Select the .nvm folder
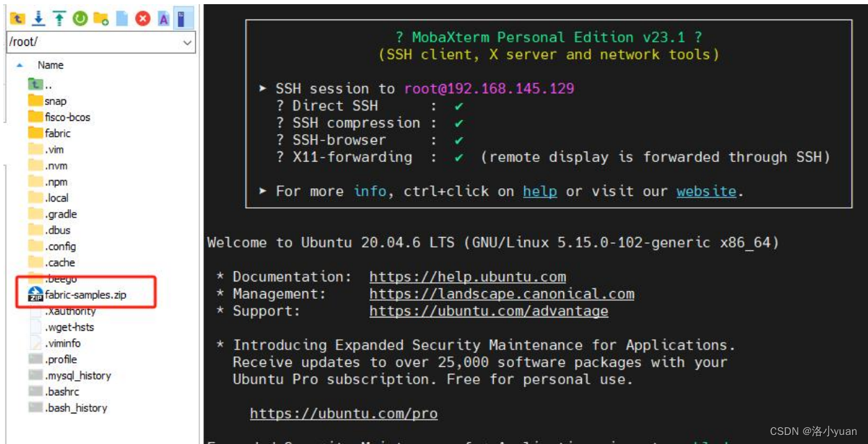The width and height of the screenshot is (868, 444). (48, 165)
